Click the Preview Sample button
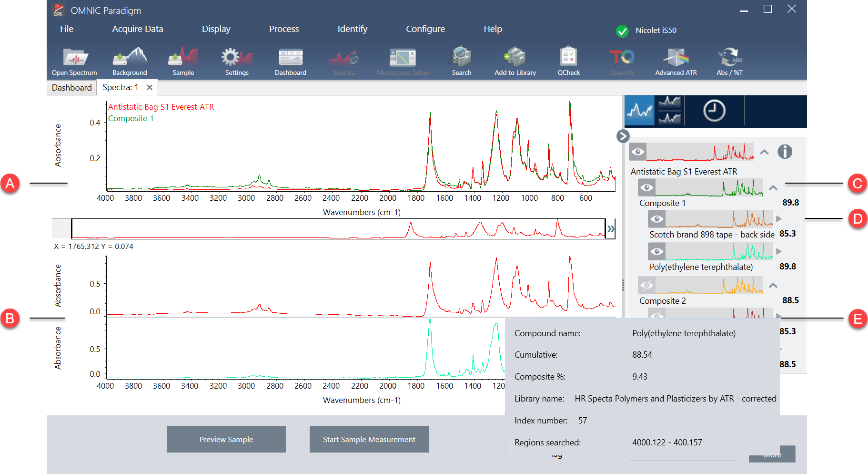Screen dimensions: 868x474 pos(226,439)
